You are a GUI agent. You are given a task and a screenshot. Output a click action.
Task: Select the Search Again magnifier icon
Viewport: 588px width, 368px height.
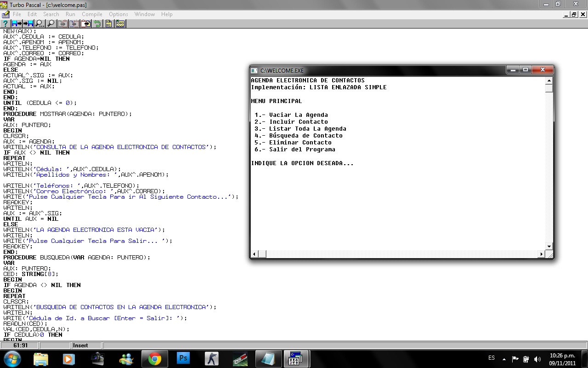[x=51, y=23]
